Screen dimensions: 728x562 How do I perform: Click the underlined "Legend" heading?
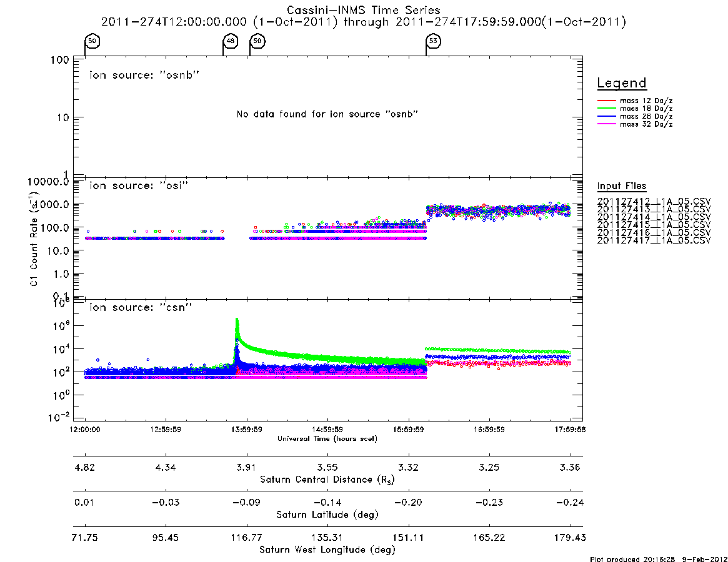coord(622,83)
